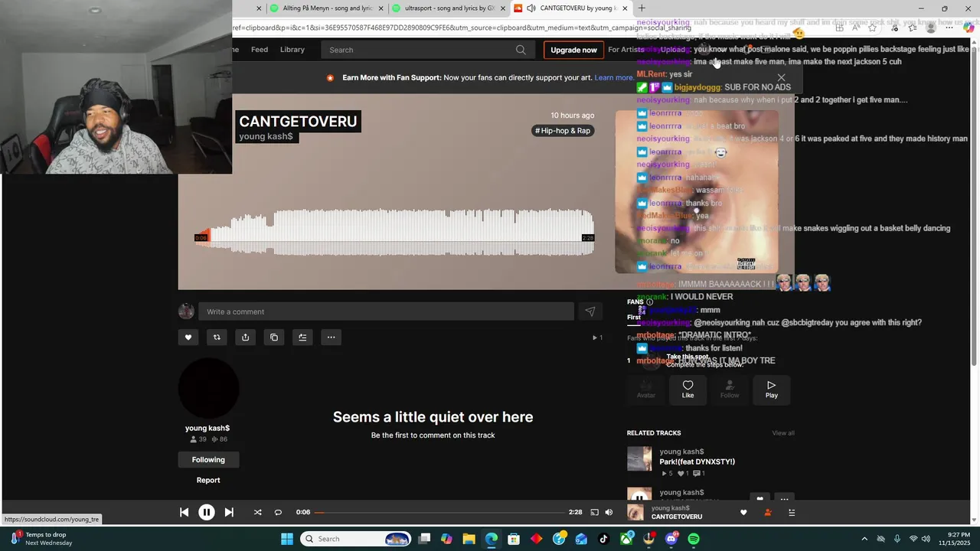Click the track waveform to seek

[x=394, y=233]
